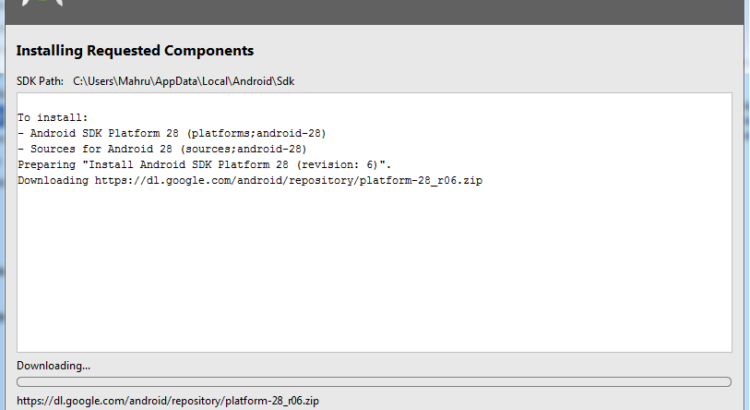
Task: Click the download progress bar
Action: coord(374,382)
